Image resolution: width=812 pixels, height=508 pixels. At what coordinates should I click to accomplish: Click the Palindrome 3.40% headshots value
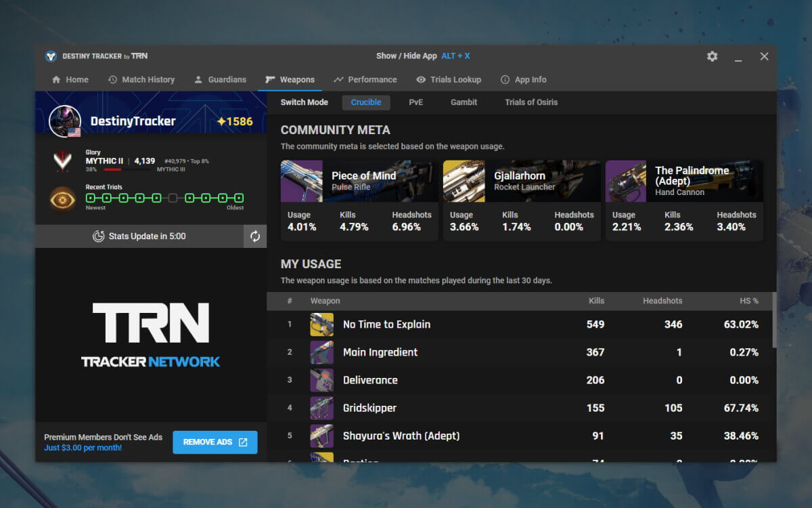coord(731,227)
